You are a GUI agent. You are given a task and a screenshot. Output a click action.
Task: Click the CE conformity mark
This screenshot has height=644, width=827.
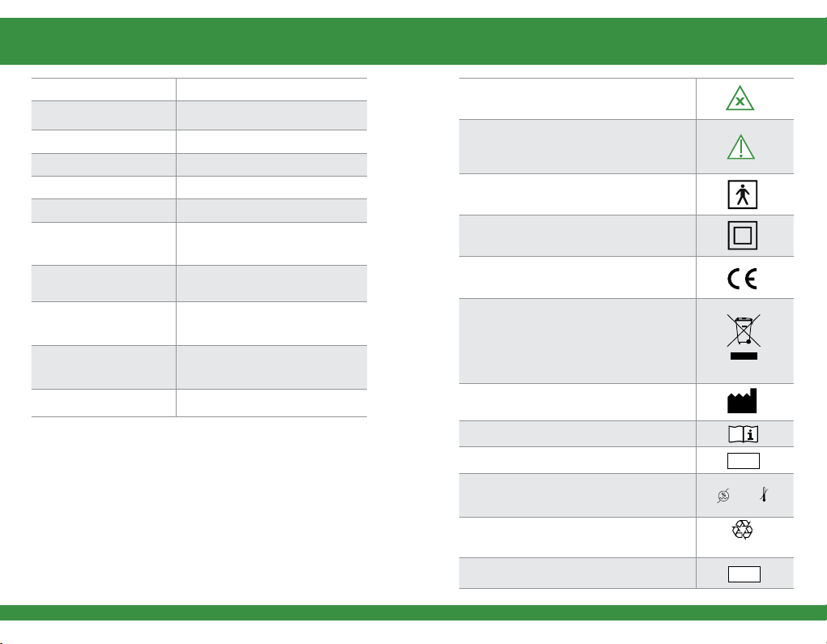[743, 279]
